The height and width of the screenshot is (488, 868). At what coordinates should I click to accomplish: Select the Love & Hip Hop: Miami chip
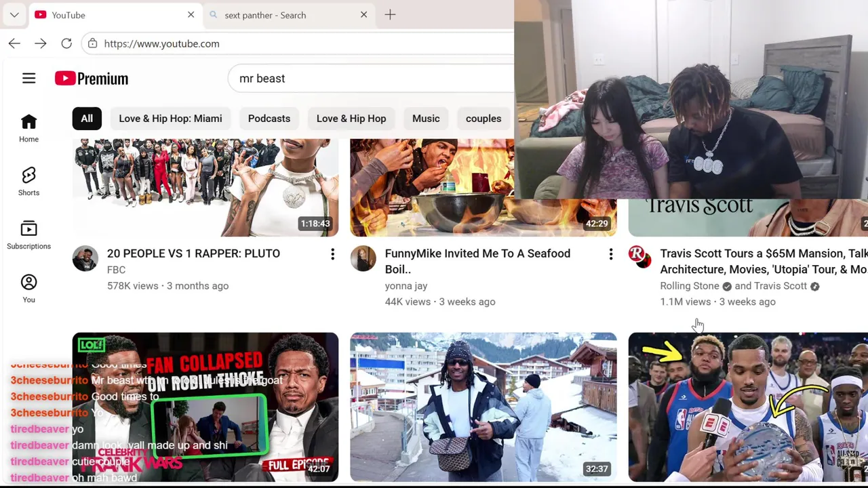point(170,119)
